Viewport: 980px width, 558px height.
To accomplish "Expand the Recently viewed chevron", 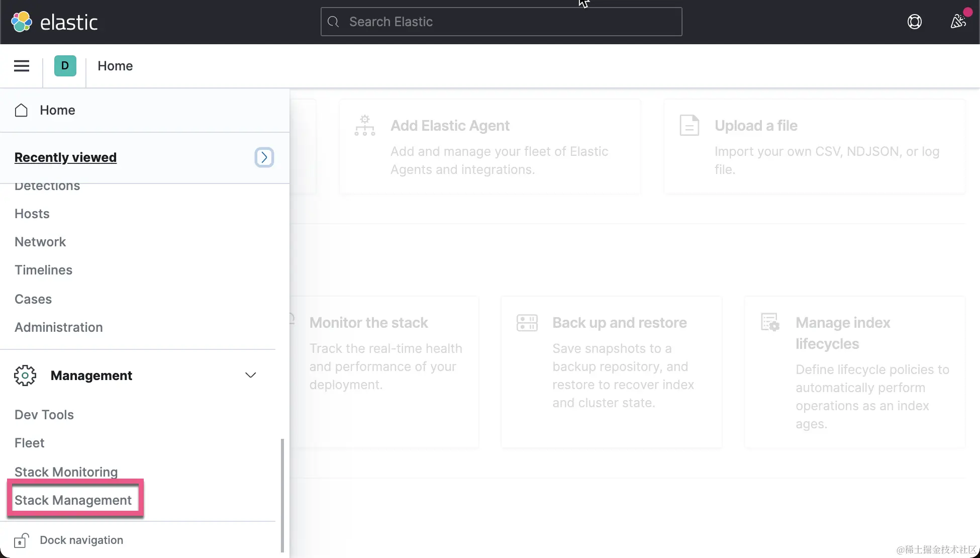I will coord(264,157).
